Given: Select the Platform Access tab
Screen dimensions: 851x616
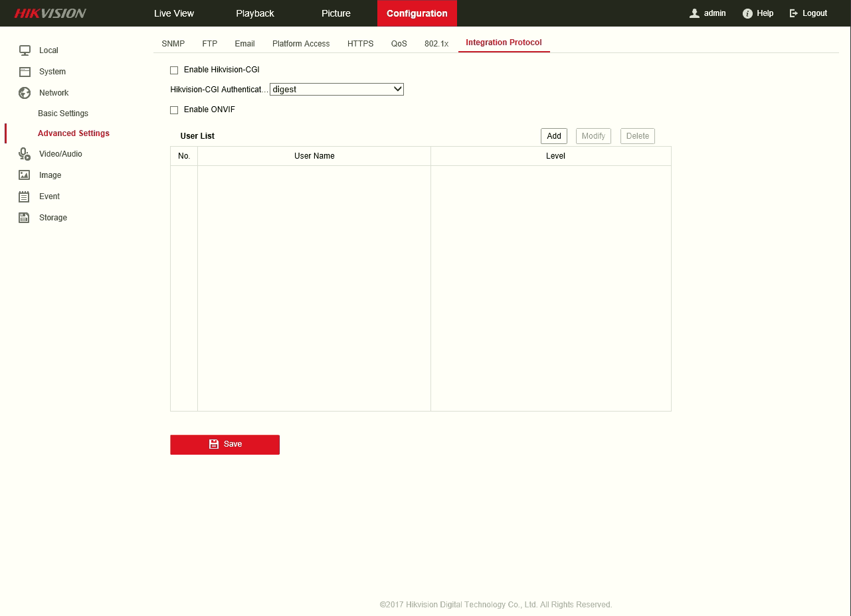Looking at the screenshot, I should [x=301, y=44].
